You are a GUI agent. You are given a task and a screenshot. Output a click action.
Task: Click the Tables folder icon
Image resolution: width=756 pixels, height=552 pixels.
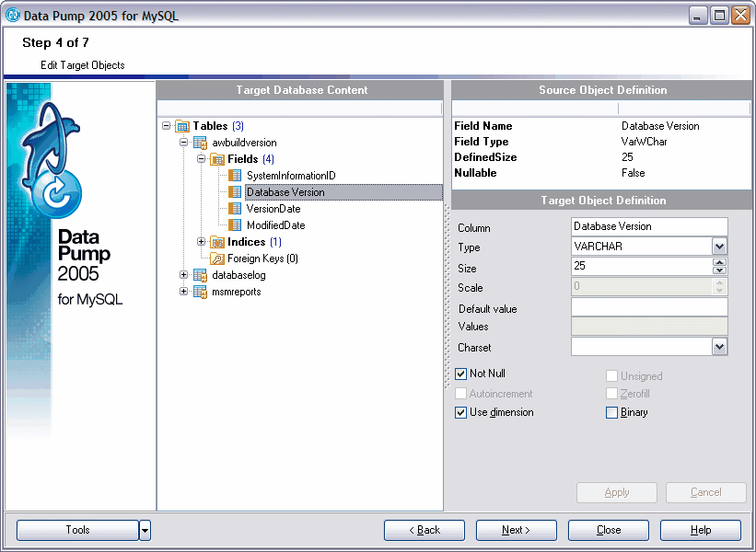point(182,126)
